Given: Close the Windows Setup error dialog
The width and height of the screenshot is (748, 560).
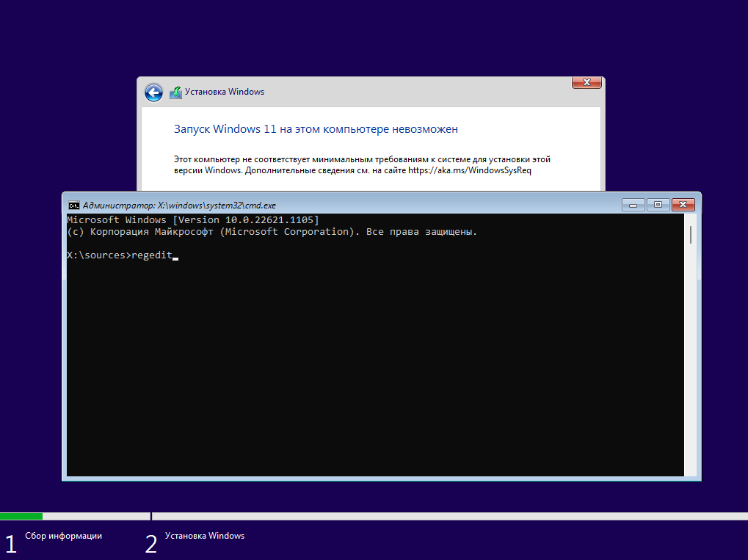Looking at the screenshot, I should click(587, 82).
